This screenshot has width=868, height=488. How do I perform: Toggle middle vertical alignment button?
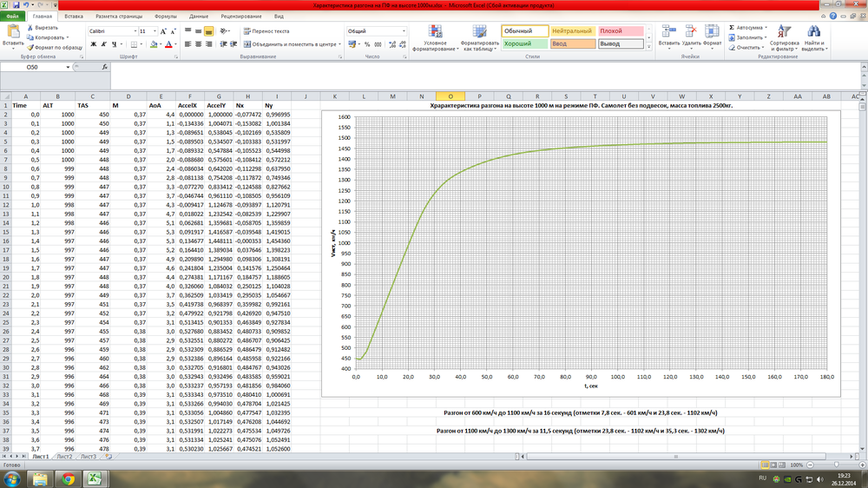[x=197, y=31]
